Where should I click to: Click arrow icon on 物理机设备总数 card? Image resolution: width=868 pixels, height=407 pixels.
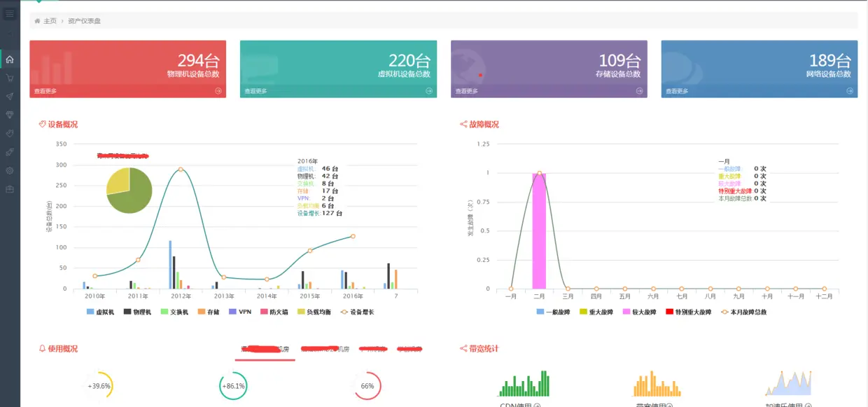tap(218, 91)
